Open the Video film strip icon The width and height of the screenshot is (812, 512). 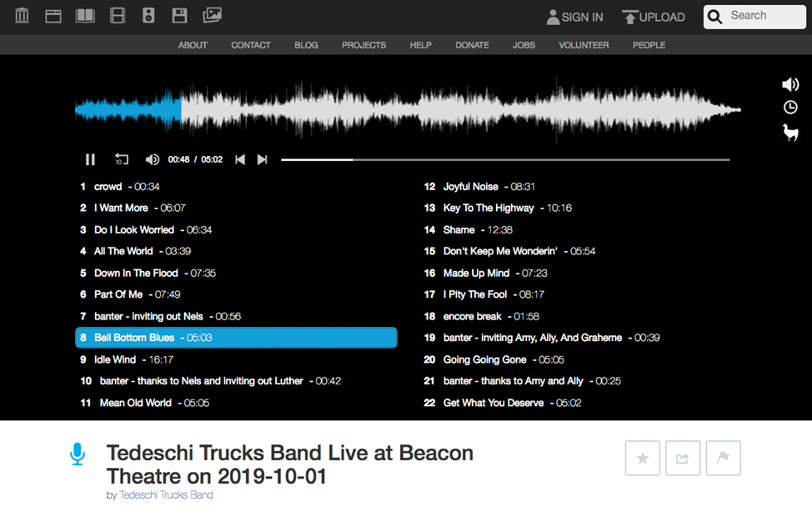[118, 16]
